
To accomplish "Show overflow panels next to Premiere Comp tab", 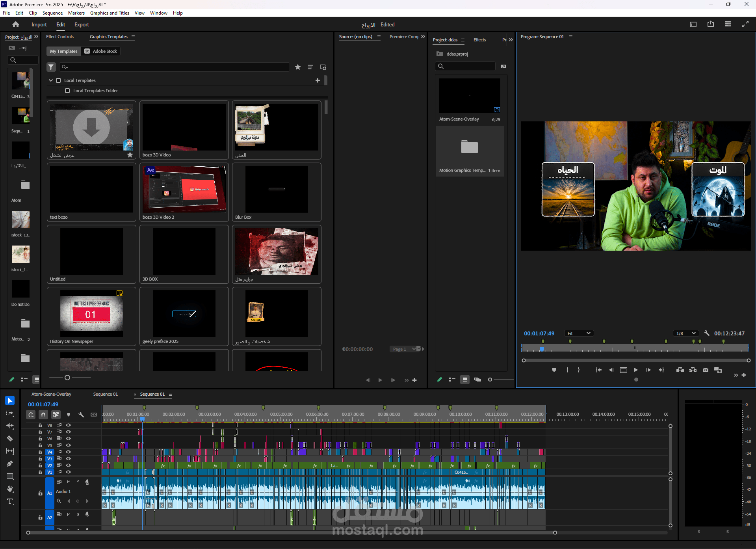I will tap(423, 37).
